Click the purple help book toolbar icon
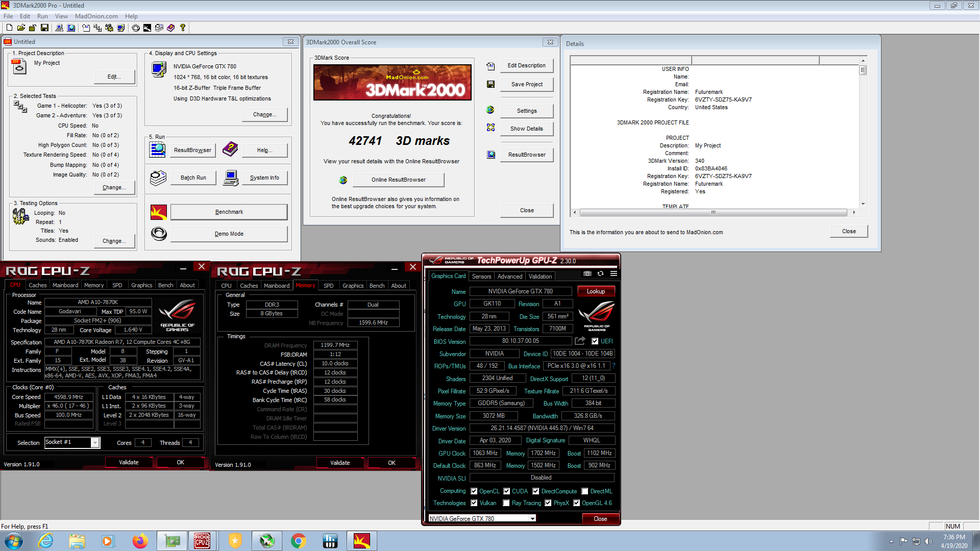 click(x=171, y=28)
